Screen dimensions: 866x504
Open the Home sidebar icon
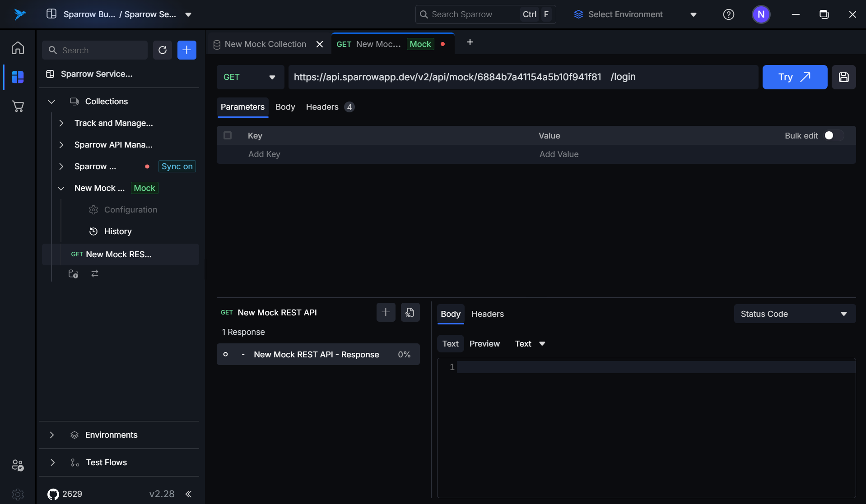coord(18,48)
